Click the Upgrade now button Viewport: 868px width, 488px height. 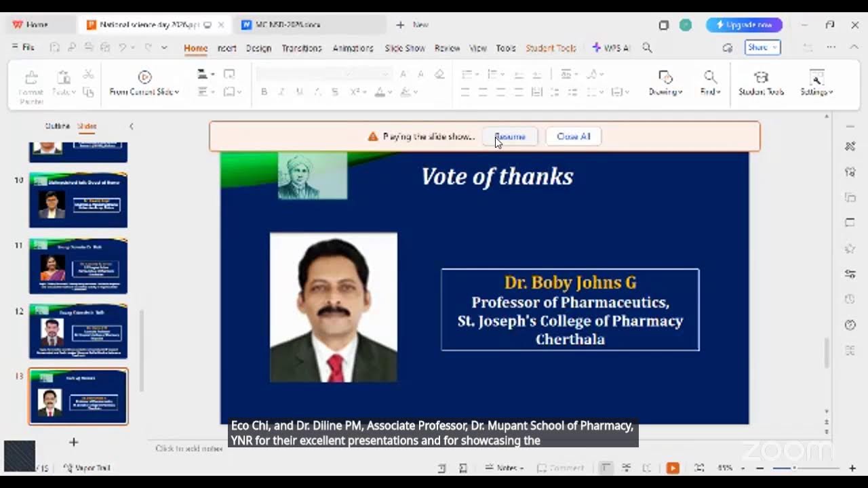(x=744, y=25)
